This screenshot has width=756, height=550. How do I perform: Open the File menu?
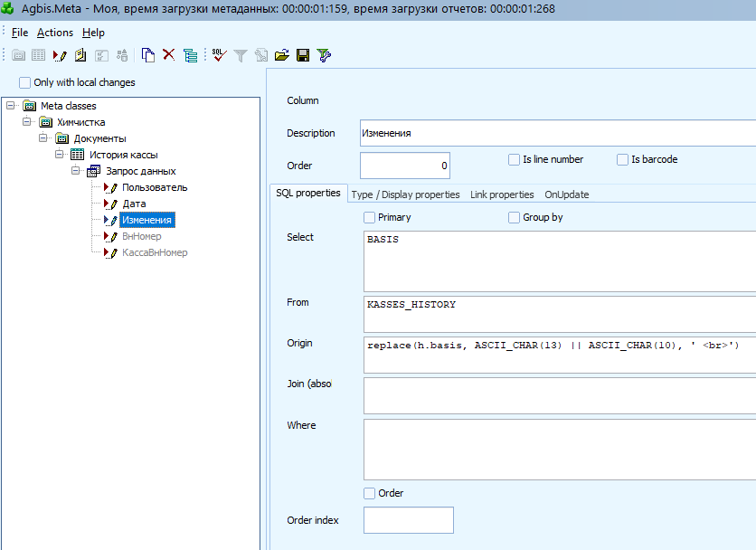20,33
